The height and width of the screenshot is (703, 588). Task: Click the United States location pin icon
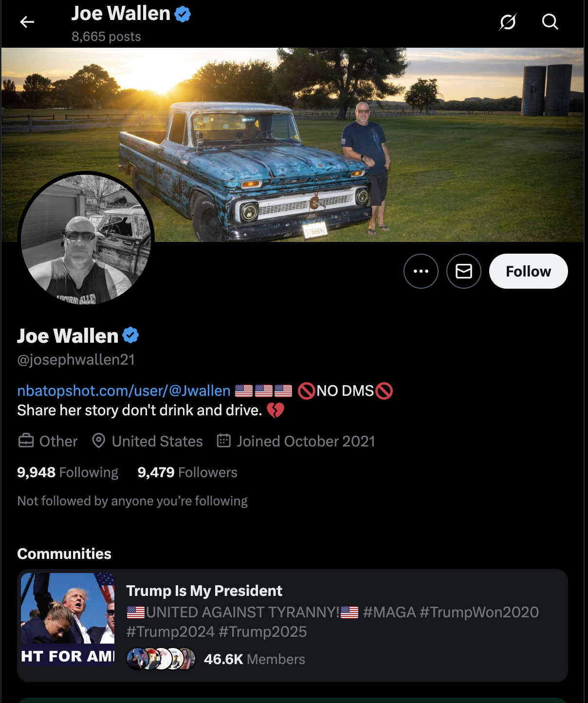(x=99, y=441)
